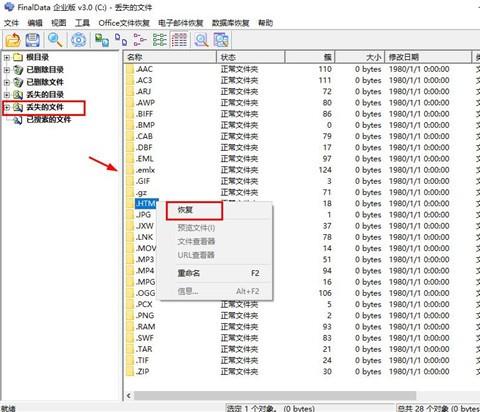Expand the 已删除文件 tree node

pos(6,82)
